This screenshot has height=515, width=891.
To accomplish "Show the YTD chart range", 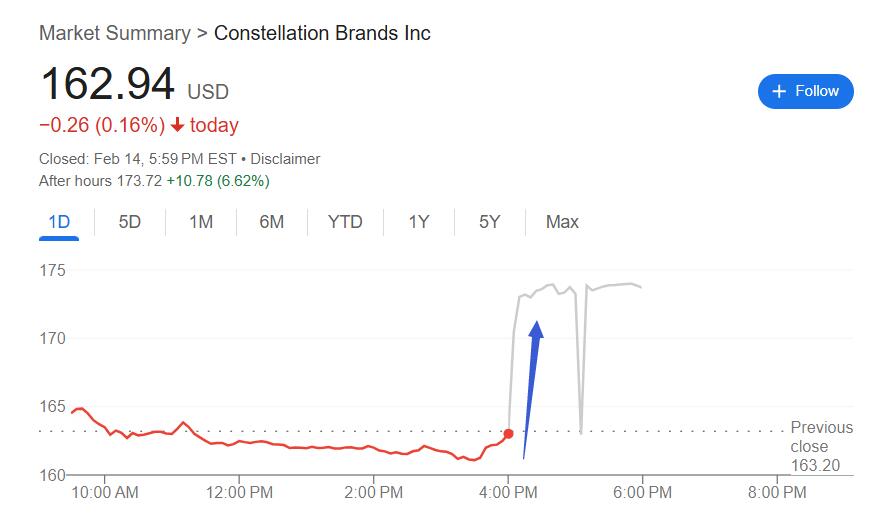I will [x=345, y=222].
